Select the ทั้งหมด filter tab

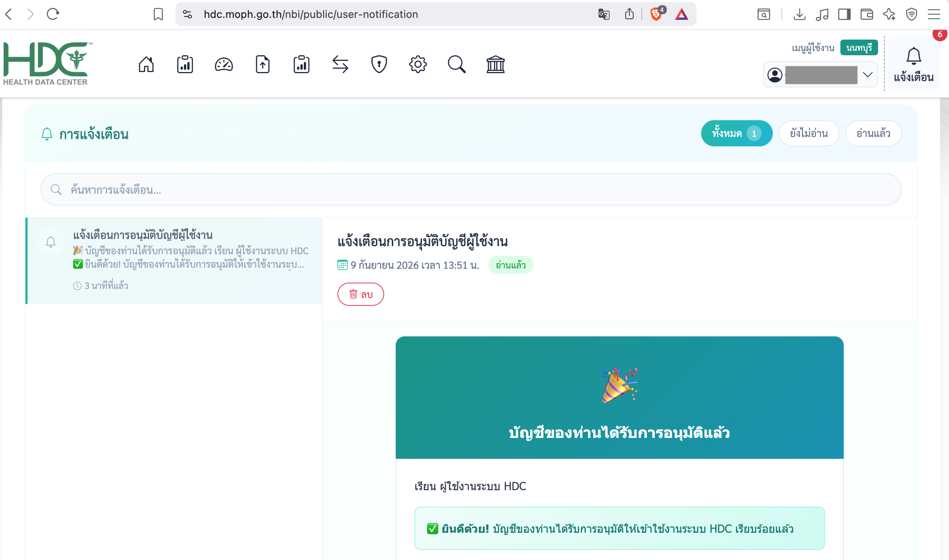737,133
